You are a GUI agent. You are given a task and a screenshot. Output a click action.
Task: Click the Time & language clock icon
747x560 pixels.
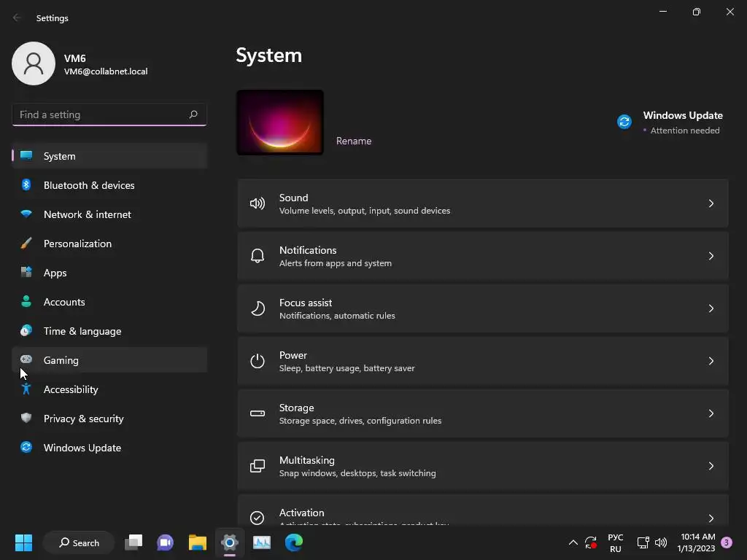click(x=26, y=330)
